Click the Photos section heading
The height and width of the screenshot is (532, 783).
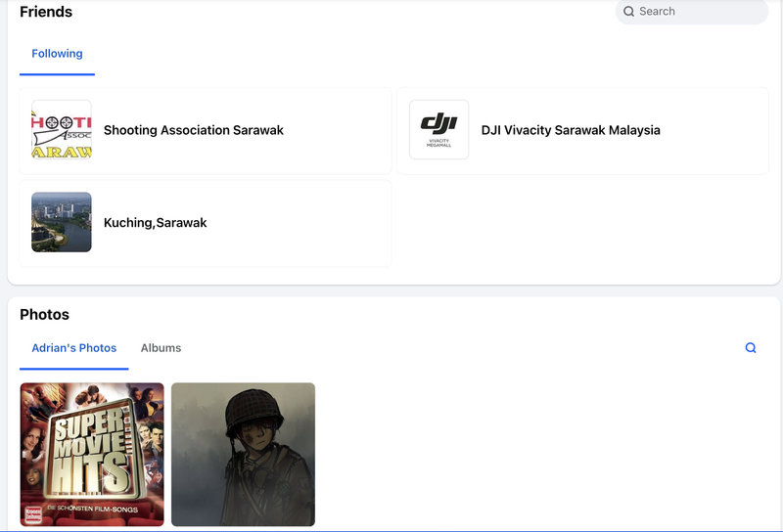[44, 315]
